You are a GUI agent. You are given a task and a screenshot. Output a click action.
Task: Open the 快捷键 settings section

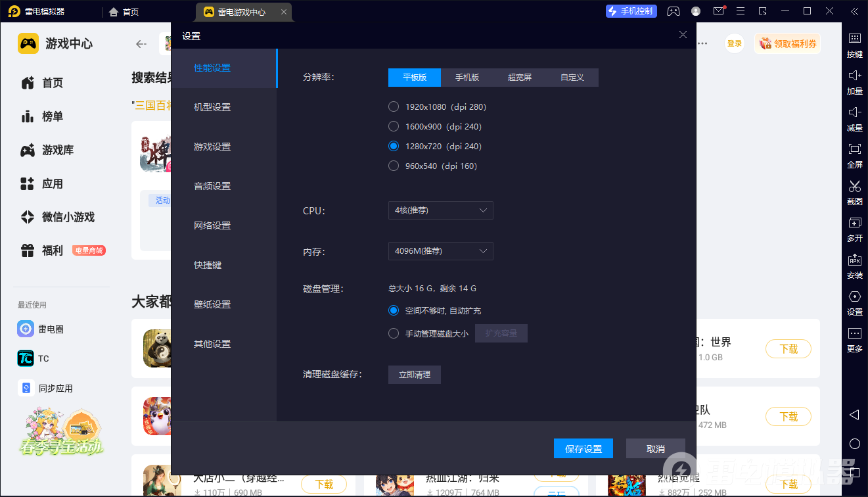pos(224,266)
